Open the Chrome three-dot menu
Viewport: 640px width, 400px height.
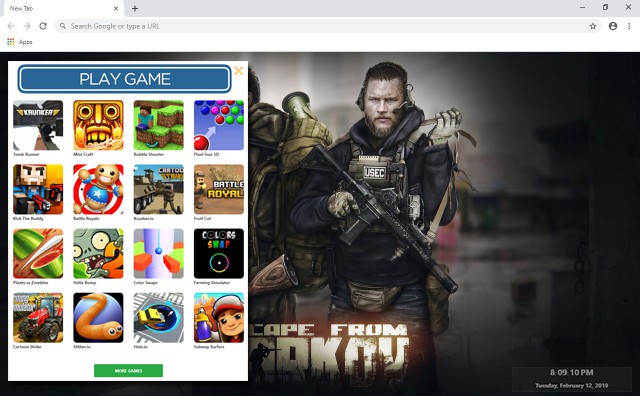tap(629, 26)
